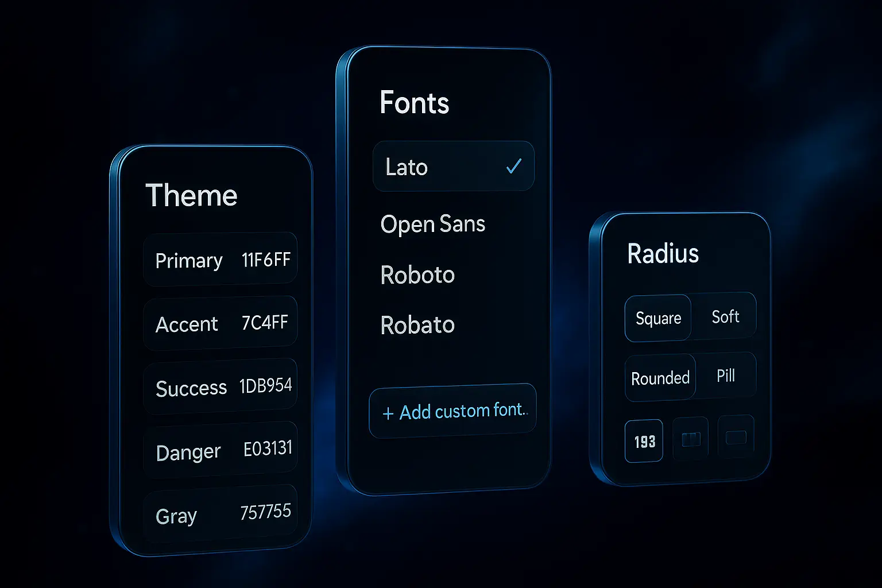
Task: Click the plus icon on Add custom font
Action: (387, 412)
